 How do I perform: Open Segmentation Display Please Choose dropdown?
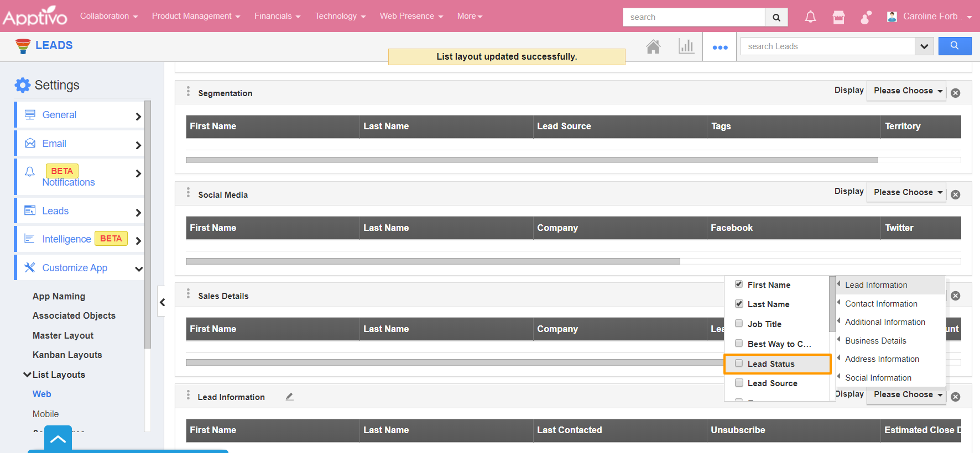907,91
